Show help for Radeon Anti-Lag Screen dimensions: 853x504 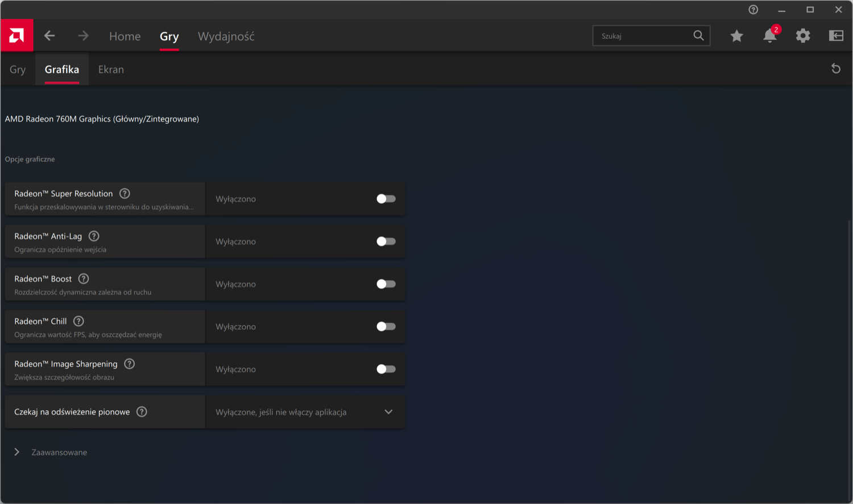(94, 236)
